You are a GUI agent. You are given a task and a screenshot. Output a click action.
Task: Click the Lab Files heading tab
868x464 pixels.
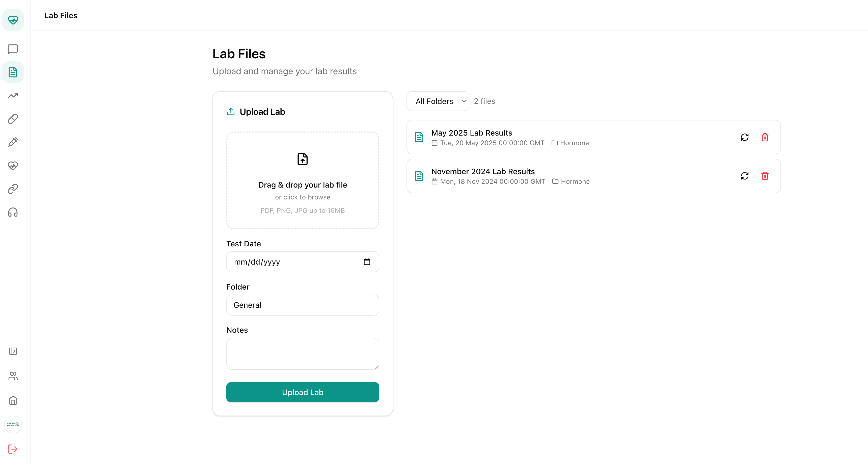coord(61,15)
